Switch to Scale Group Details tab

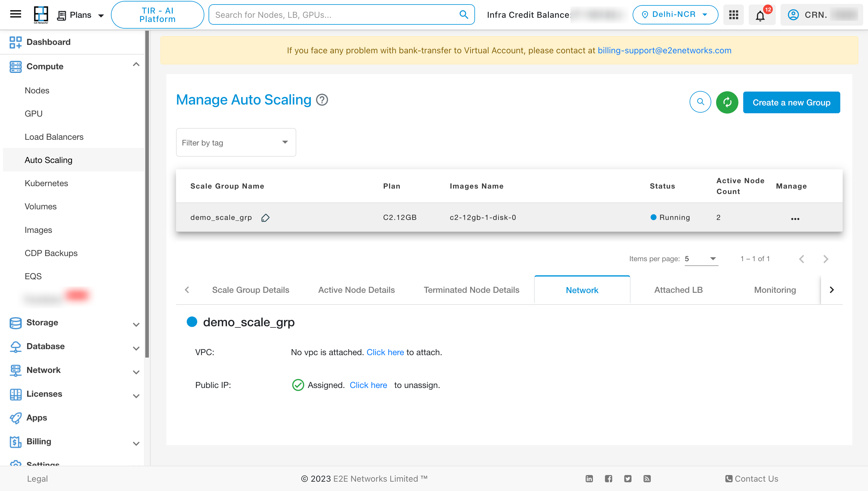tap(251, 290)
